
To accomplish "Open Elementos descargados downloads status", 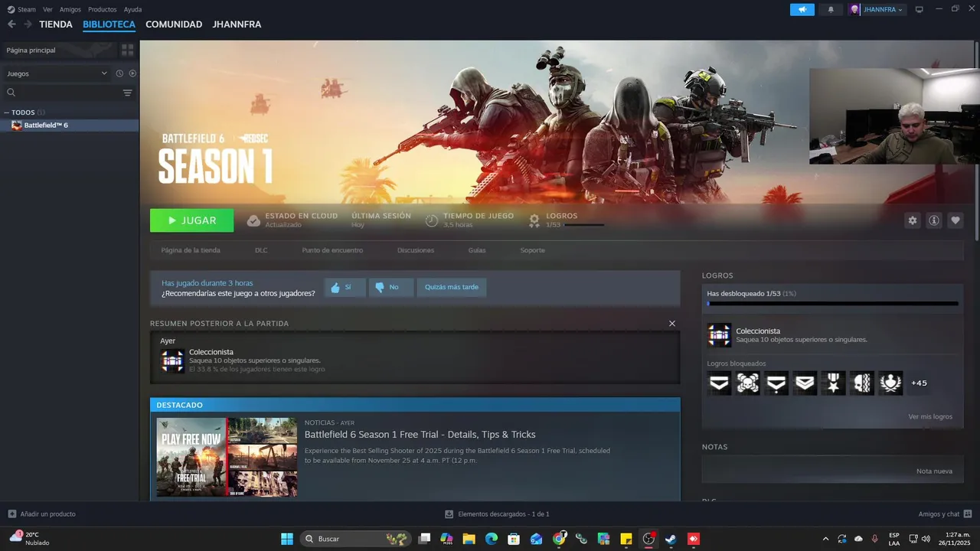I will pyautogui.click(x=497, y=514).
